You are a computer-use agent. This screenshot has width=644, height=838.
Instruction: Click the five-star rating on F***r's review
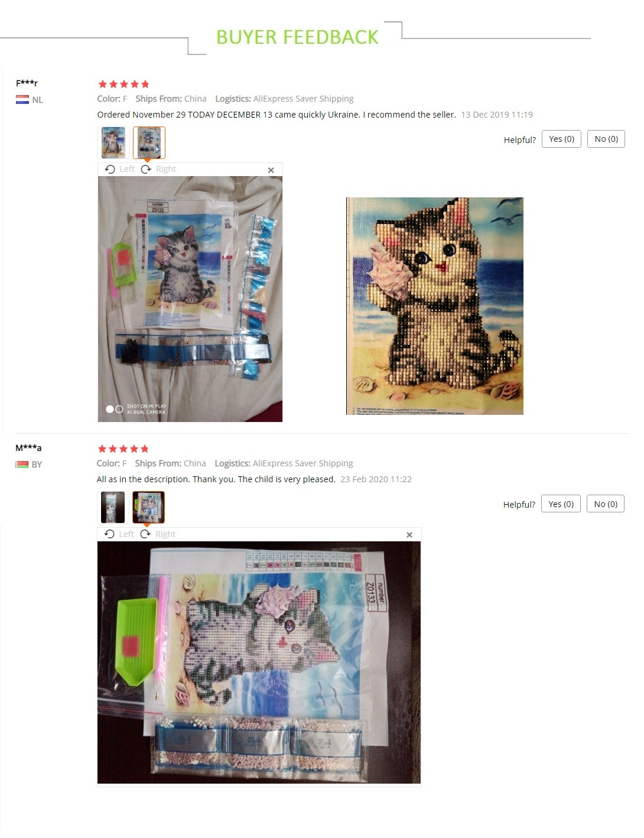[123, 84]
